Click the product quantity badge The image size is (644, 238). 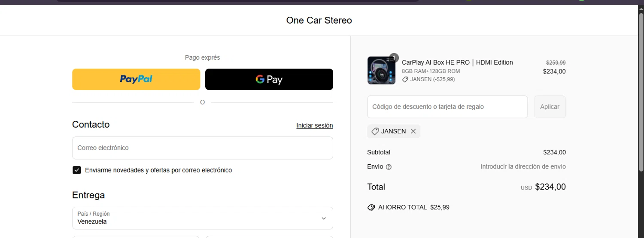(x=394, y=58)
